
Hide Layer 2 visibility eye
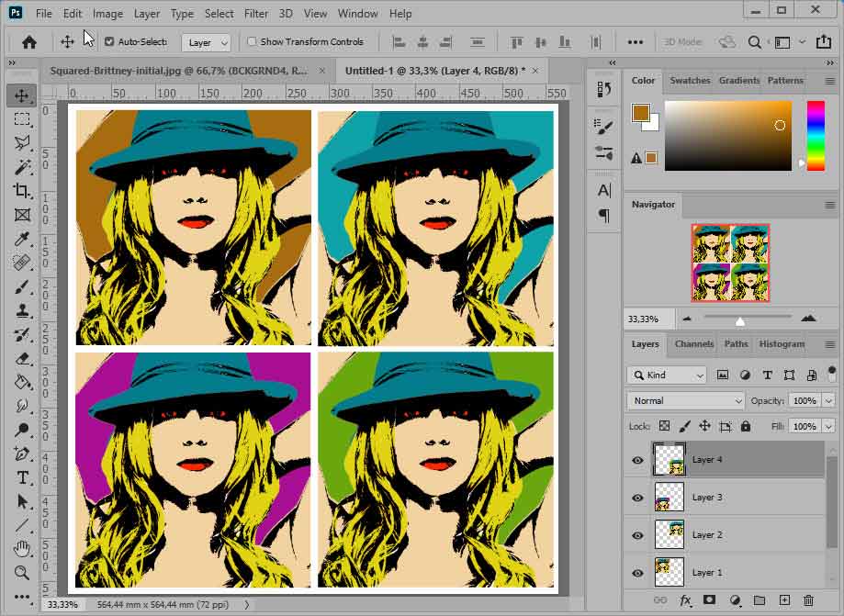coord(638,535)
